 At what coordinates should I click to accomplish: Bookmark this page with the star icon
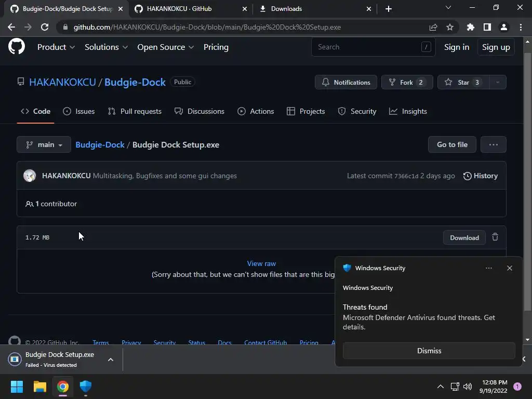click(x=449, y=27)
